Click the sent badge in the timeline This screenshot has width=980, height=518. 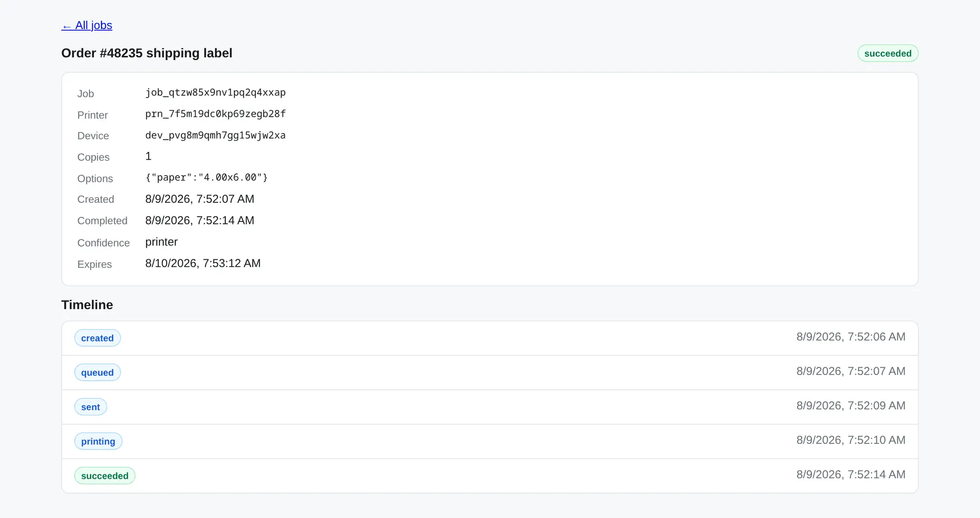pyautogui.click(x=90, y=407)
